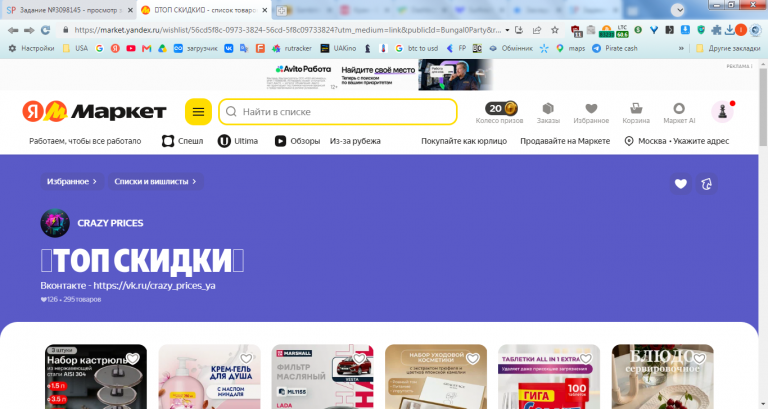768x409 pixels.
Task: Open the btc to usd bookmark
Action: click(x=416, y=48)
